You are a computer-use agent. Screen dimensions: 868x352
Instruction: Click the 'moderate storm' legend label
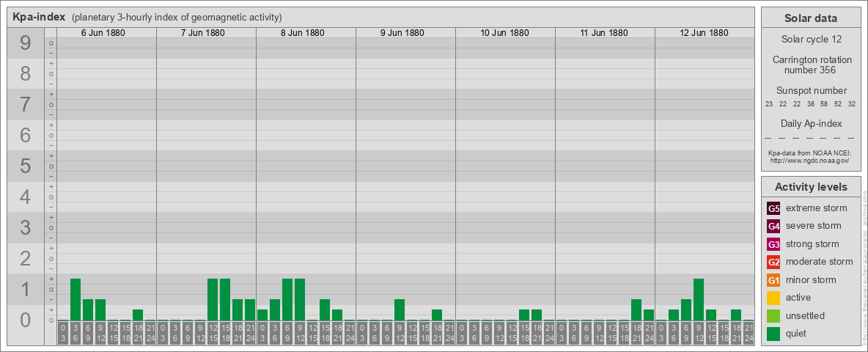coord(820,262)
